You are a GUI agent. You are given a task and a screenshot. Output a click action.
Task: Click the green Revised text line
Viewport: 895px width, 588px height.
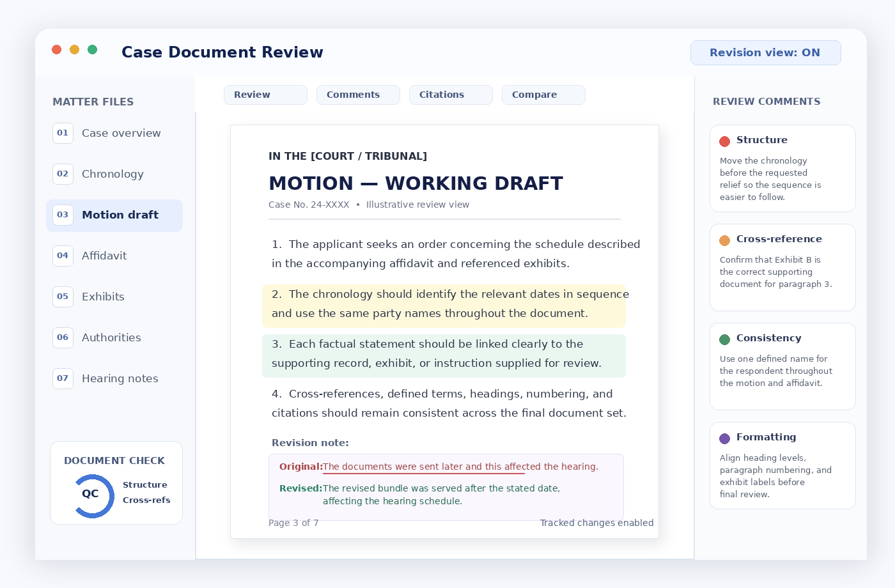tap(441, 495)
